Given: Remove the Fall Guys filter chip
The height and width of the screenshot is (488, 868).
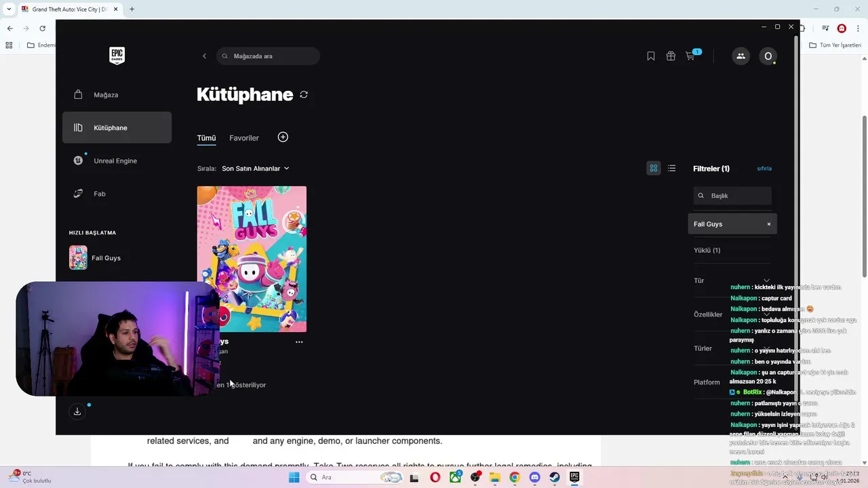Looking at the screenshot, I should click(x=769, y=224).
